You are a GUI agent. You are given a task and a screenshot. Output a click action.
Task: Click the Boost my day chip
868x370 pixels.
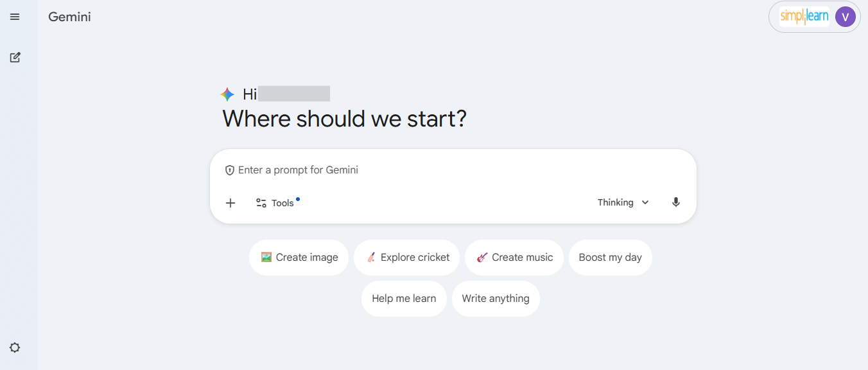[x=610, y=257]
